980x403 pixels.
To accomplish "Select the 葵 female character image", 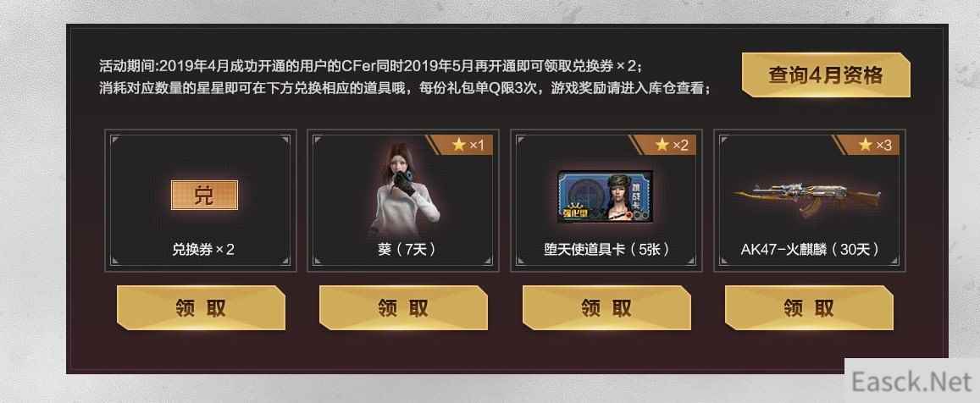I will pos(404,188).
